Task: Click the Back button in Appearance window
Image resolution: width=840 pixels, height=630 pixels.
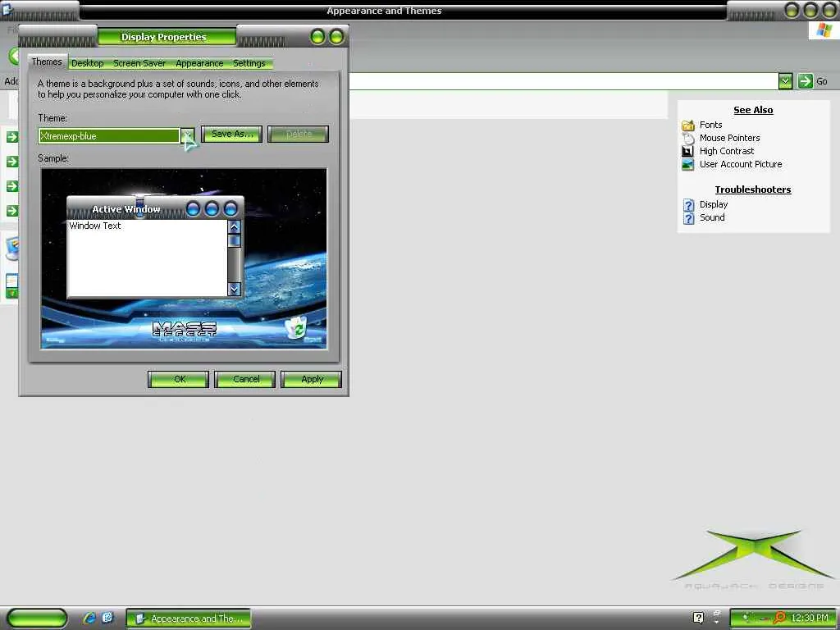Action: pyautogui.click(x=13, y=56)
